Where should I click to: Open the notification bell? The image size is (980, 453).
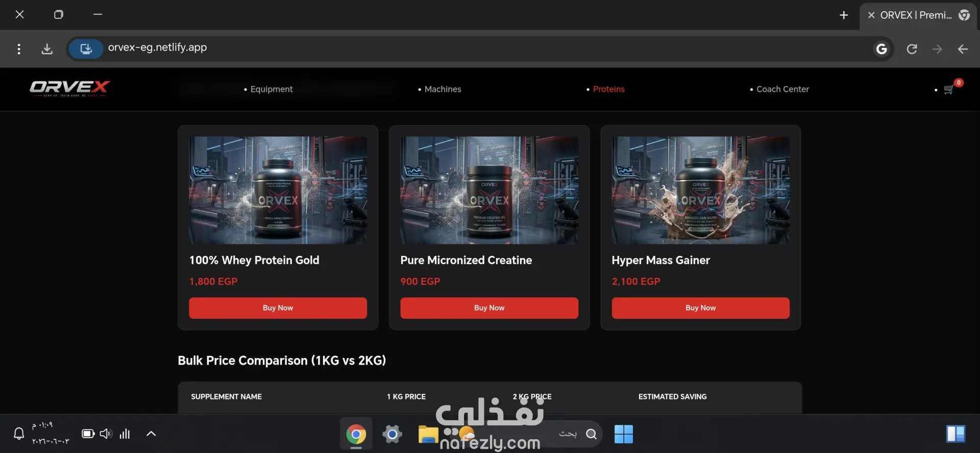[x=19, y=434]
